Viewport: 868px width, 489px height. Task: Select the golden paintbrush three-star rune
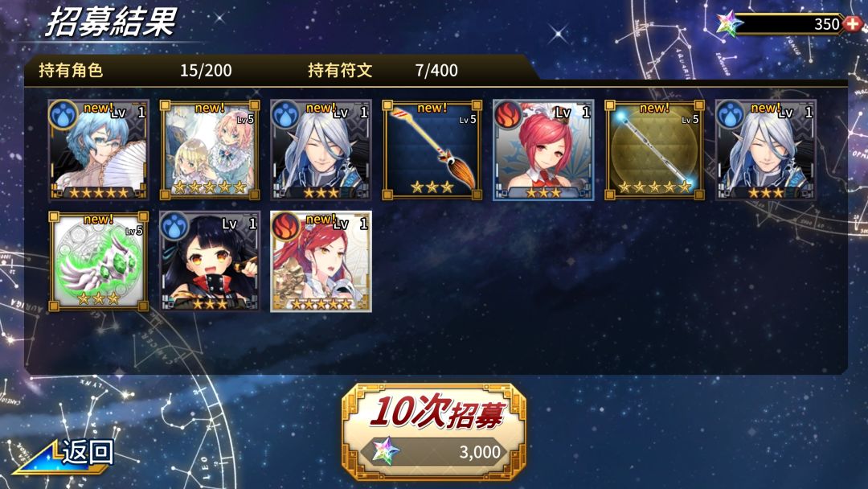[432, 150]
